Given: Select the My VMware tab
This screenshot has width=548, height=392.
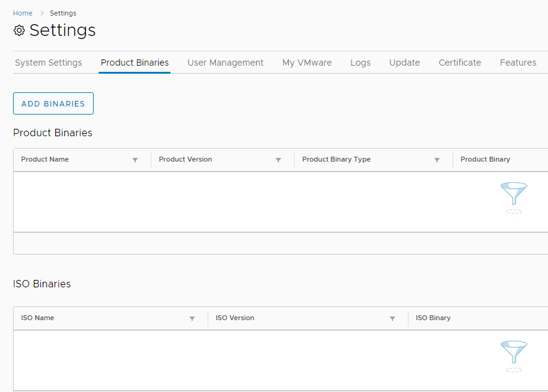Looking at the screenshot, I should [307, 63].
